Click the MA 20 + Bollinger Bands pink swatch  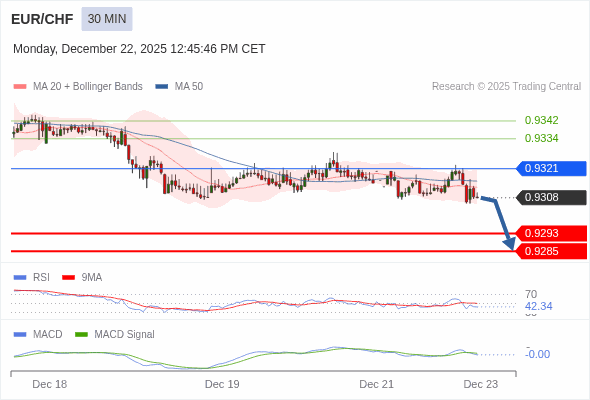point(20,87)
